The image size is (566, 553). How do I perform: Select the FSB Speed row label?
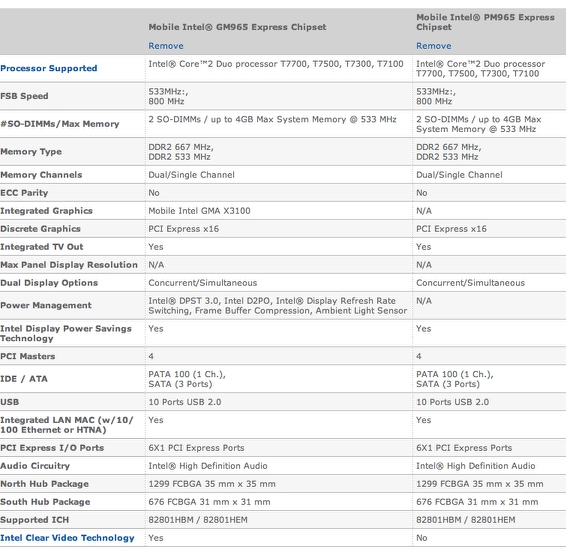pyautogui.click(x=24, y=96)
